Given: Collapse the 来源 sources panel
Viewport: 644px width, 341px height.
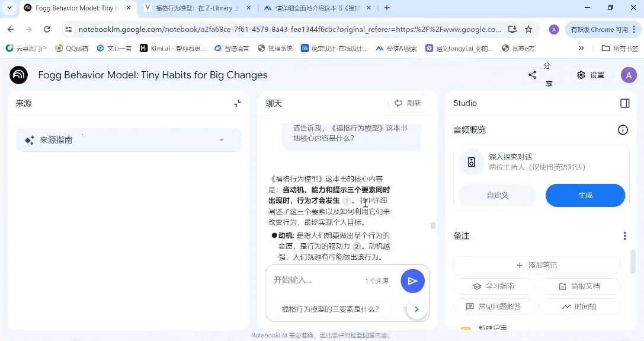Looking at the screenshot, I should (x=238, y=103).
